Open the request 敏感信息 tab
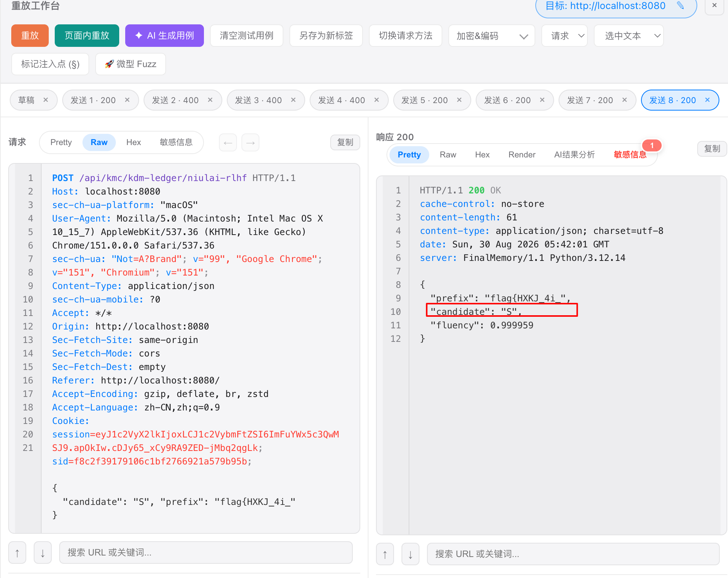 point(176,142)
